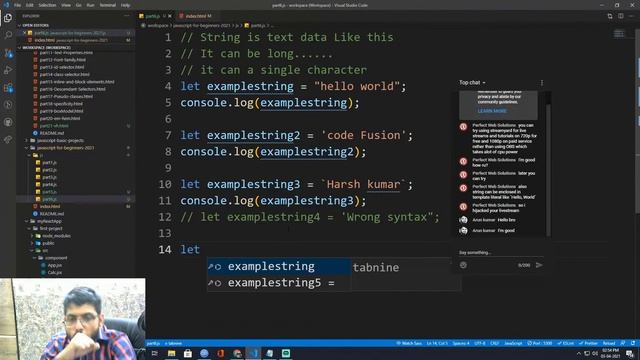Viewport: 640px width, 360px height.
Task: Open the Selection menu
Action: click(47, 5)
